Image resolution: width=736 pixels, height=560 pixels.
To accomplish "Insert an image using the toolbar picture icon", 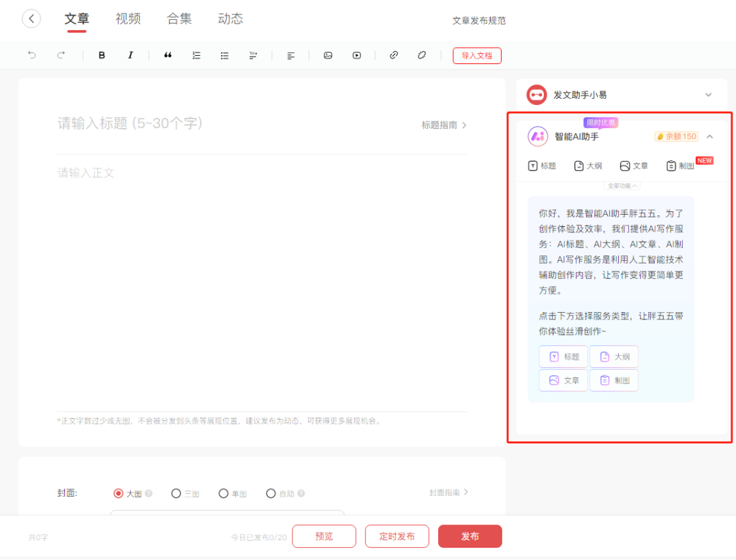I will 328,56.
